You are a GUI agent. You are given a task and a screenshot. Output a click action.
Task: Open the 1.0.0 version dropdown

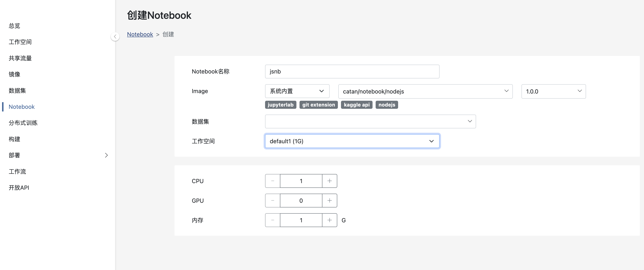click(x=553, y=91)
